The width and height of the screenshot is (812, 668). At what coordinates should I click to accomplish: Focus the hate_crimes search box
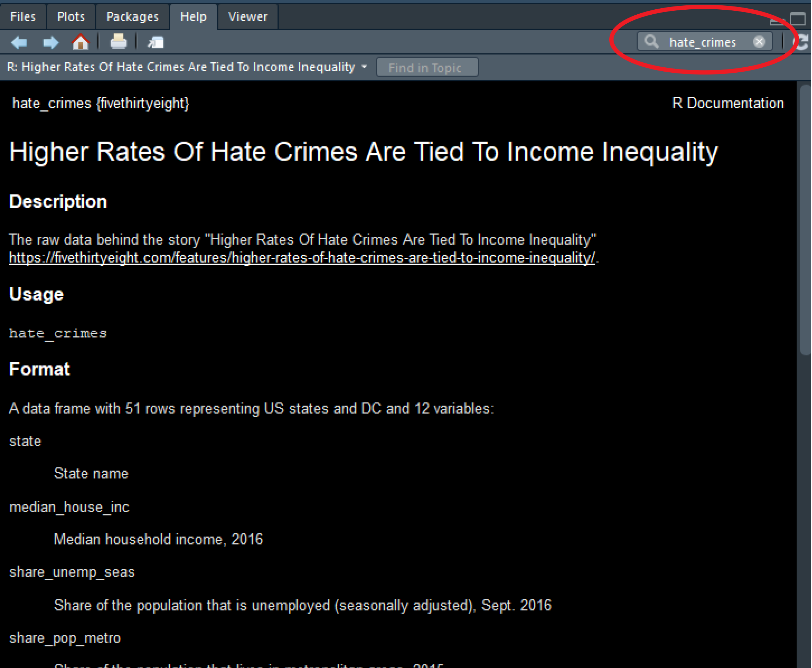(x=703, y=42)
